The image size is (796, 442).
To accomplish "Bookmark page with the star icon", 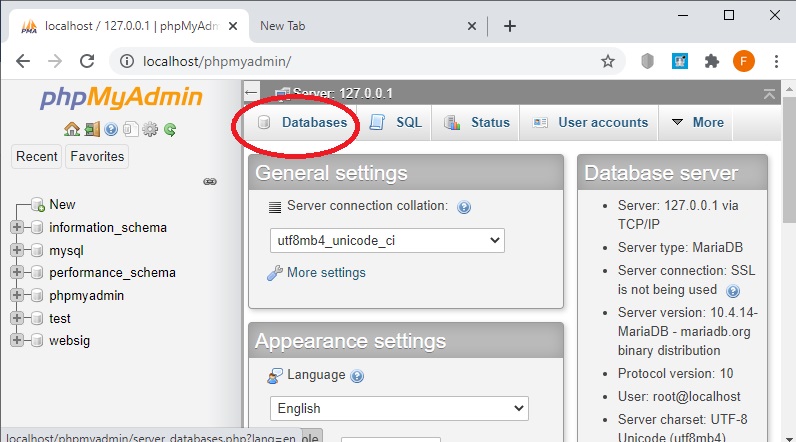I will pos(608,61).
